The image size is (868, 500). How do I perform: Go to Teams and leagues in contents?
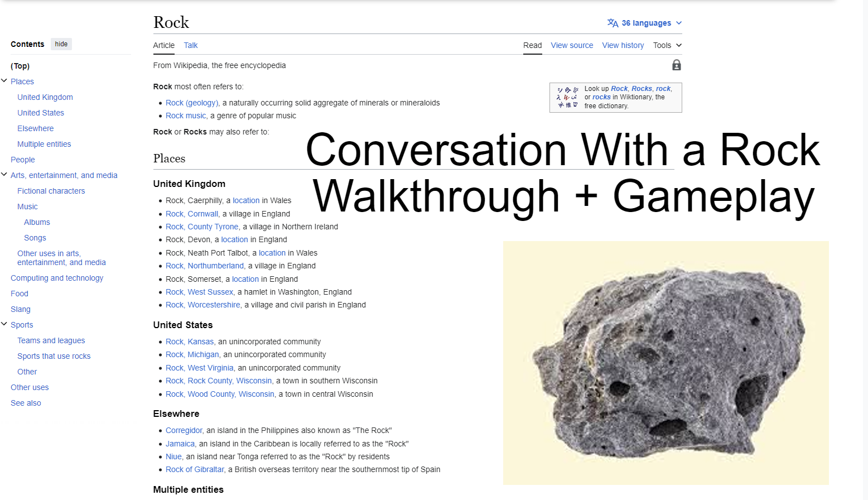coord(51,340)
